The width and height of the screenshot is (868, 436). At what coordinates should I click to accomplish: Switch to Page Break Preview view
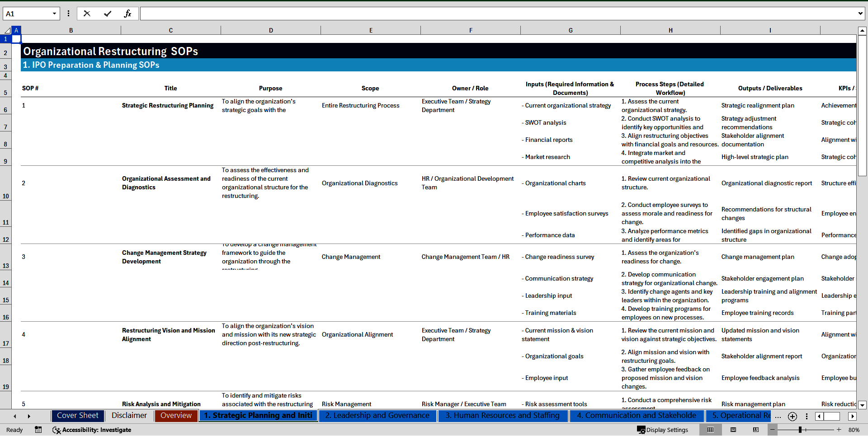click(x=756, y=430)
